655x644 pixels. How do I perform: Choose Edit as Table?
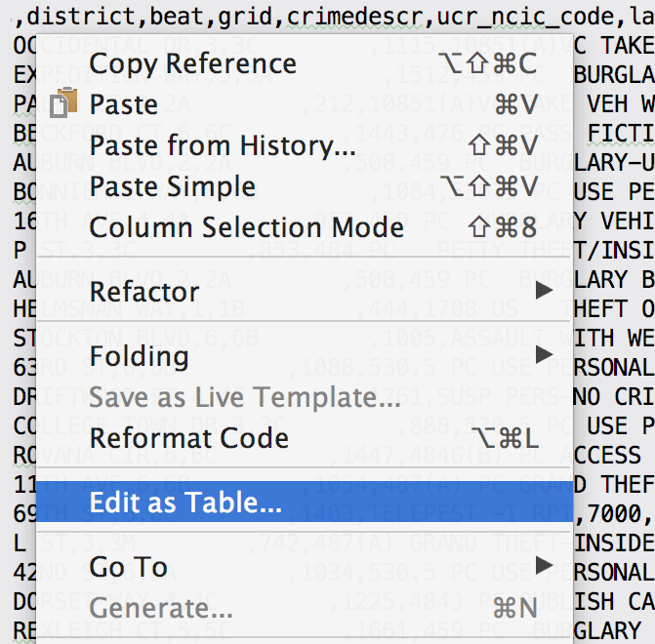[x=184, y=503]
